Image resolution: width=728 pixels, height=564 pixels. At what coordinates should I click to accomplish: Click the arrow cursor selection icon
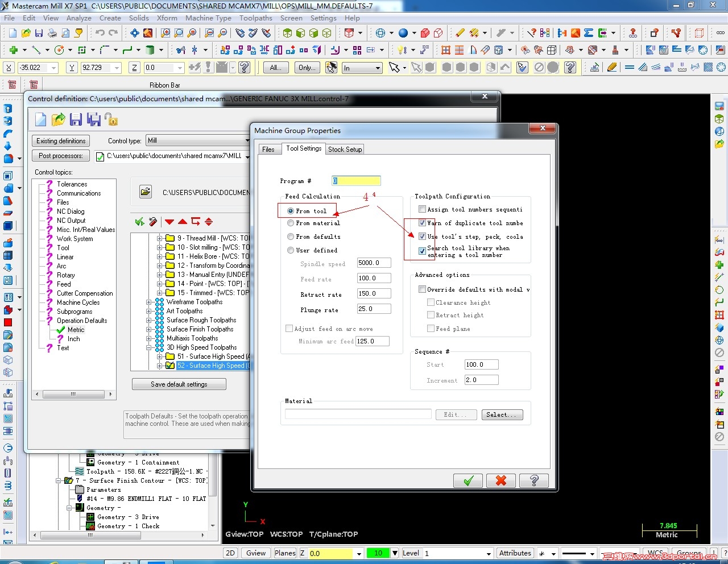394,68
